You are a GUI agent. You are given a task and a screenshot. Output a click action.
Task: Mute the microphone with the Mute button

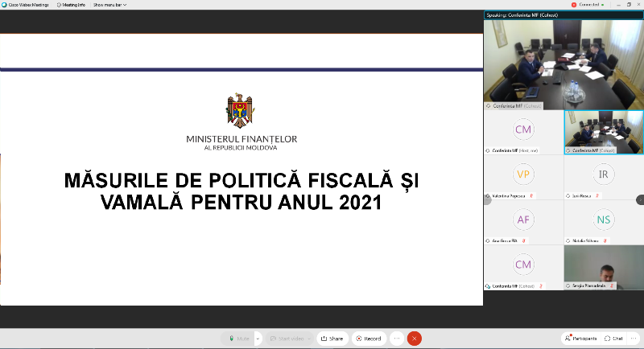[x=238, y=339]
